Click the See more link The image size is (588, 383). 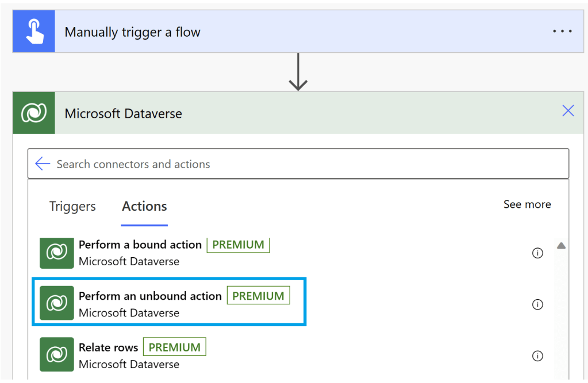point(527,204)
